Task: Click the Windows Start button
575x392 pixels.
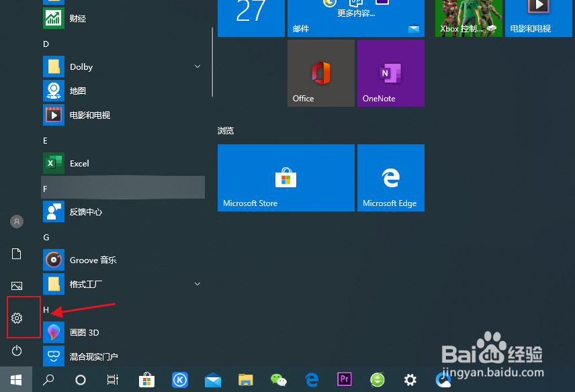Action: click(x=15, y=379)
